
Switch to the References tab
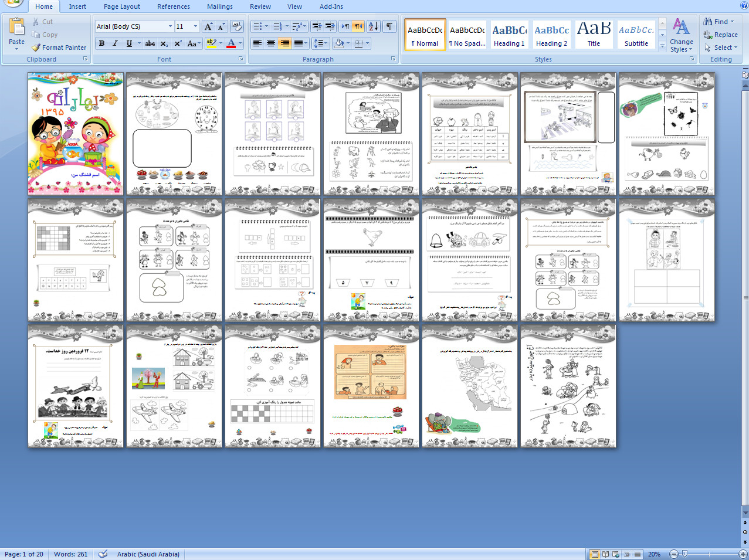coord(174,6)
